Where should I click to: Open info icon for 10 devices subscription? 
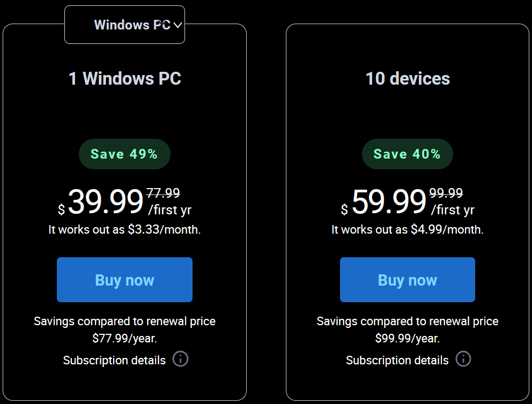[x=463, y=359]
